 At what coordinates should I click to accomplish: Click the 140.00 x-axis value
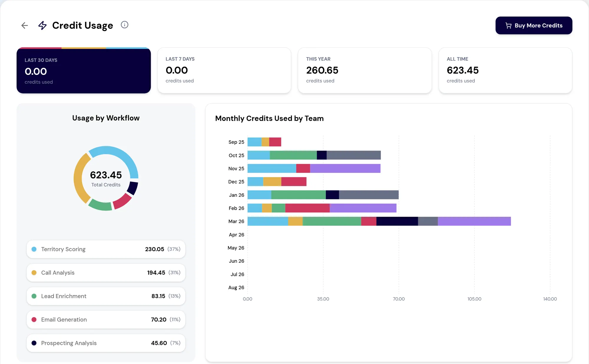coord(550,299)
